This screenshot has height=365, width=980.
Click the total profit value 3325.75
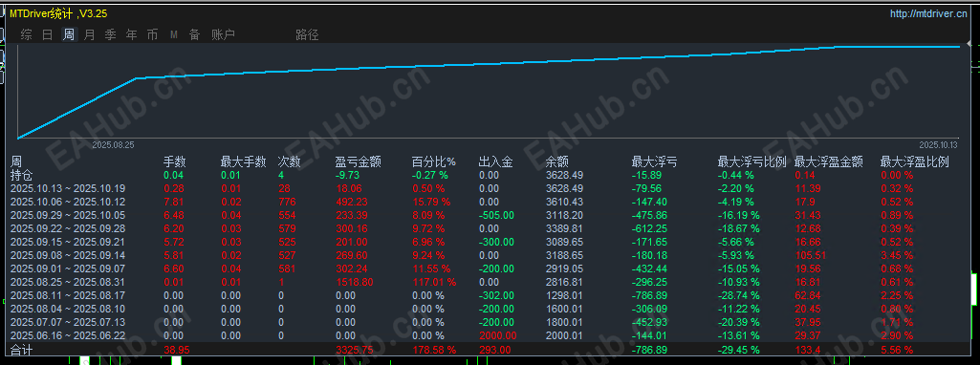pyautogui.click(x=355, y=350)
